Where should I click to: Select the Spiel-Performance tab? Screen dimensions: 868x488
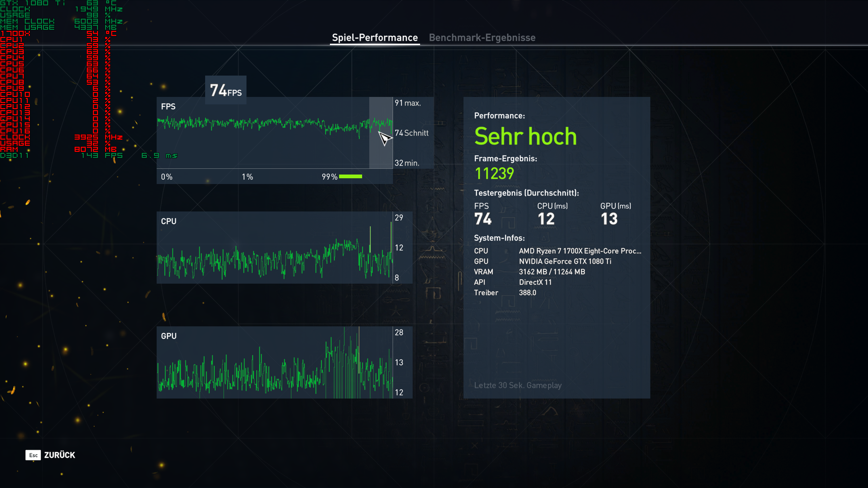[375, 38]
